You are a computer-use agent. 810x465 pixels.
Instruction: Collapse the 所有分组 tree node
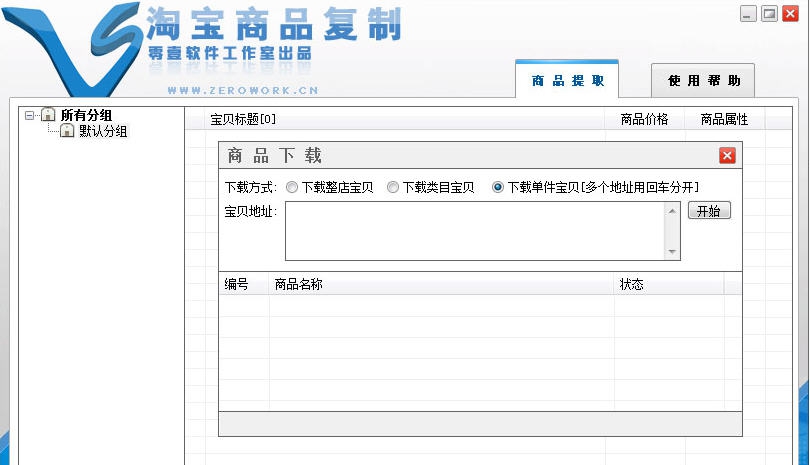pos(29,115)
